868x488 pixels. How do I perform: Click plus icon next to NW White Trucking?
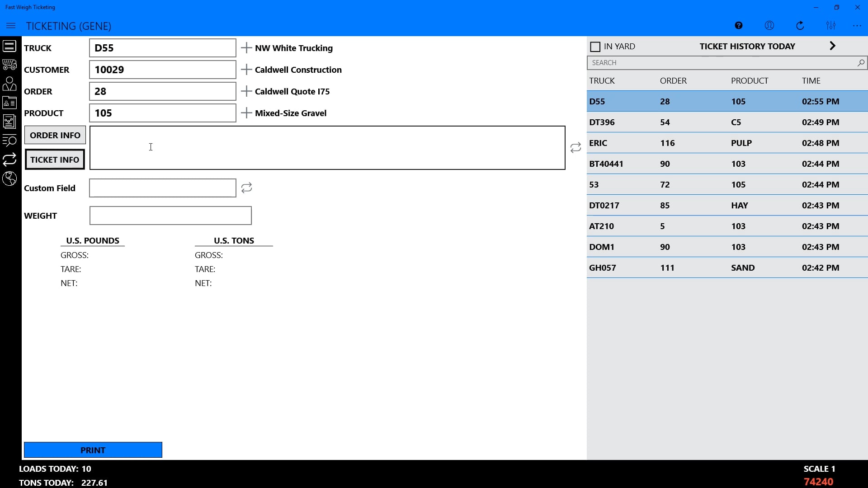246,48
